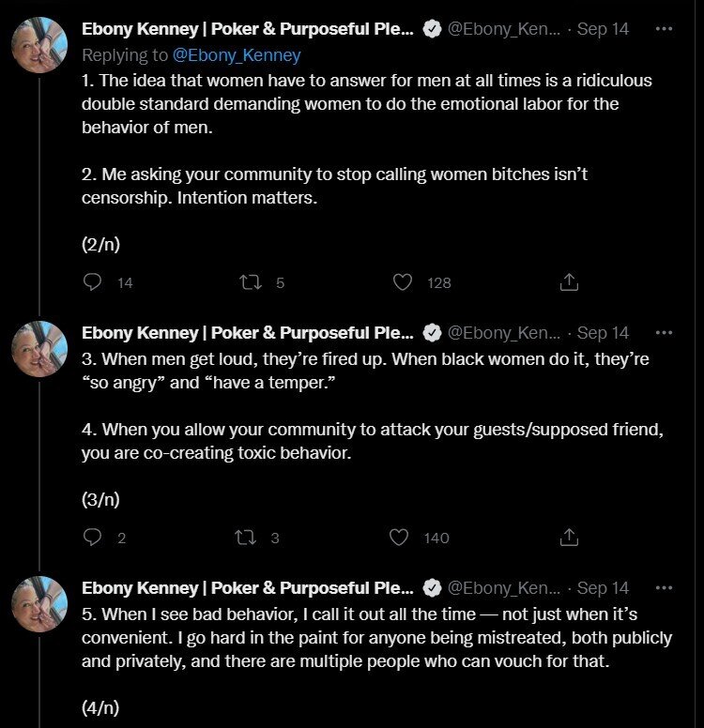The image size is (704, 728).
Task: Open more options menu on third tweet
Action: tap(664, 588)
